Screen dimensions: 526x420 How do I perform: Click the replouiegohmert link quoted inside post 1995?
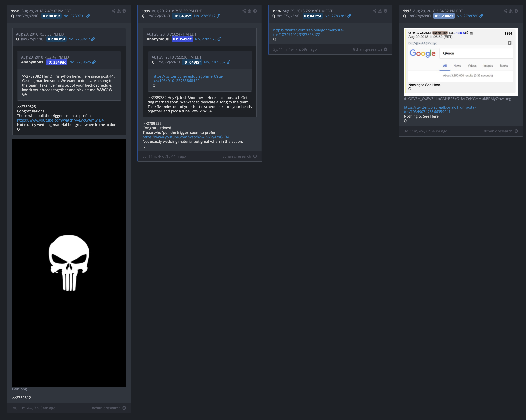tap(188, 78)
